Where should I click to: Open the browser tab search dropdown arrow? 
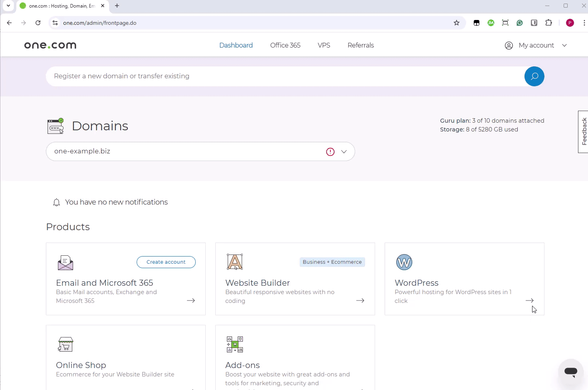[8, 6]
